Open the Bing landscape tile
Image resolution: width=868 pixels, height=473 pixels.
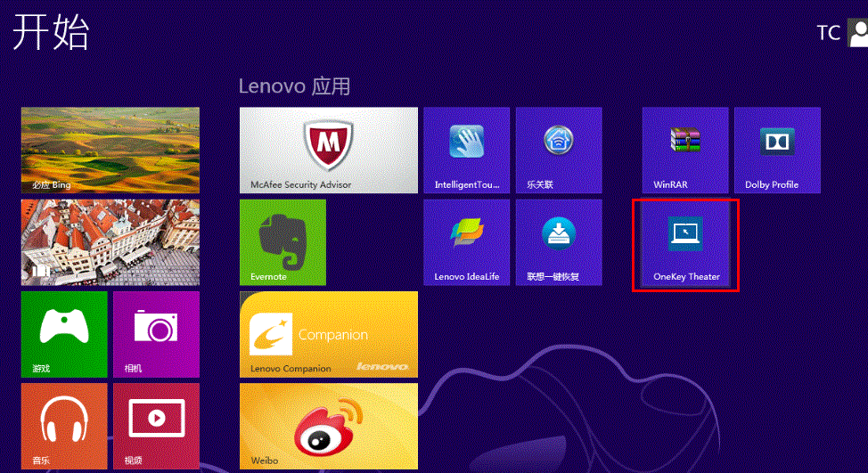tap(111, 150)
